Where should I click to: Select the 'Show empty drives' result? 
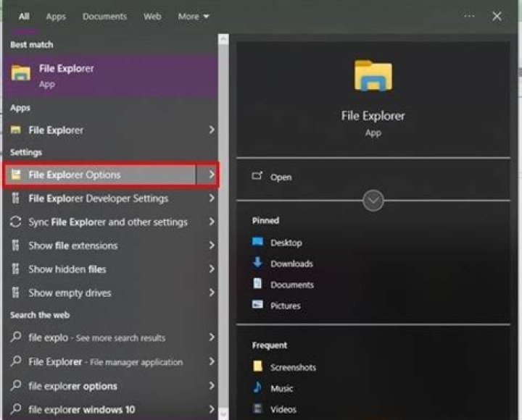pyautogui.click(x=70, y=293)
